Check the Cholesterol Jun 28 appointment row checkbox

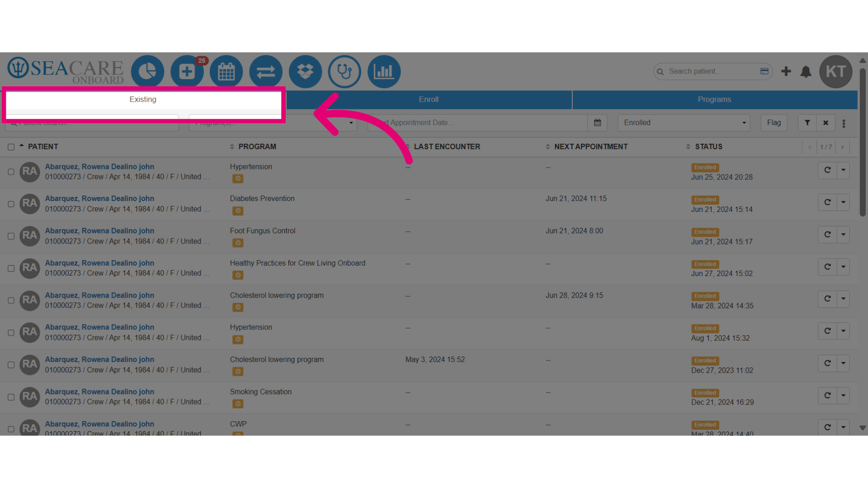[x=11, y=300]
